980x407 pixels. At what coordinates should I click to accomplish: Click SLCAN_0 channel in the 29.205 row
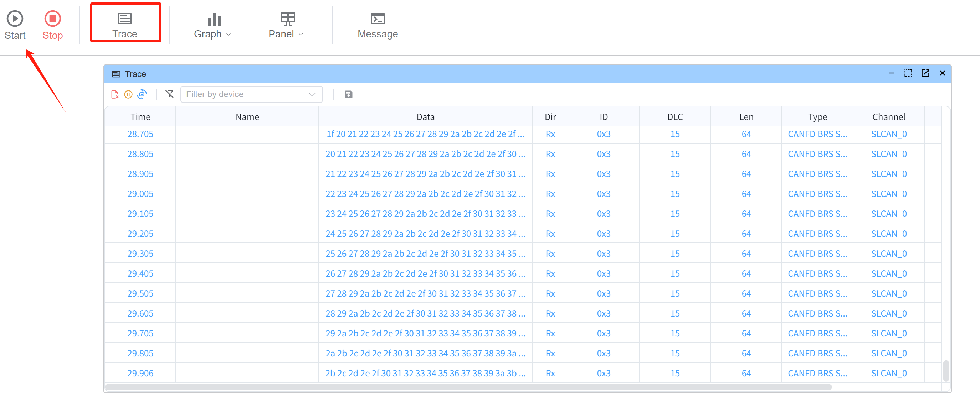click(889, 234)
